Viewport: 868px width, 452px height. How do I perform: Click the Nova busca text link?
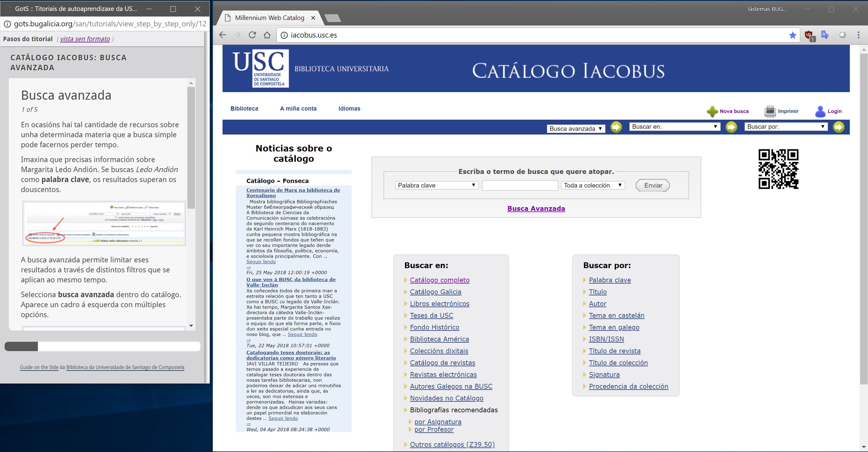(x=734, y=111)
